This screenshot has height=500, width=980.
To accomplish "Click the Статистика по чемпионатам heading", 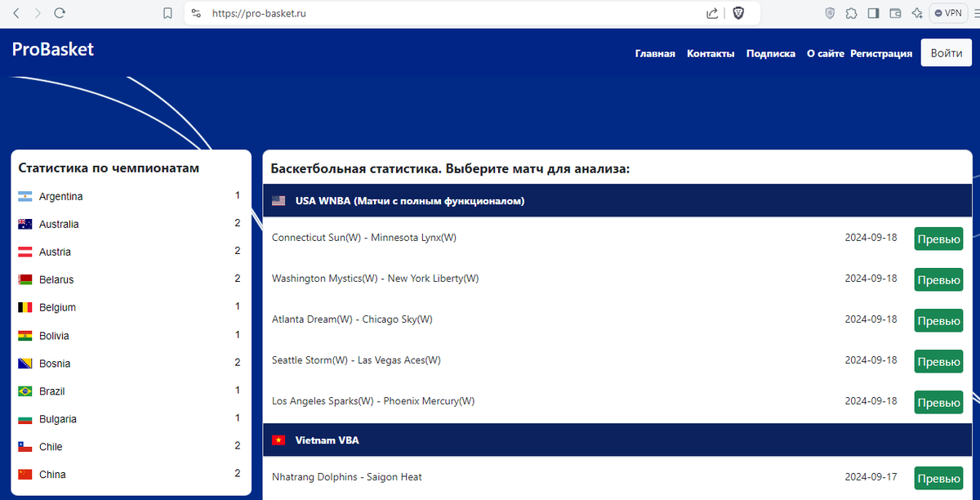I will pyautogui.click(x=109, y=168).
